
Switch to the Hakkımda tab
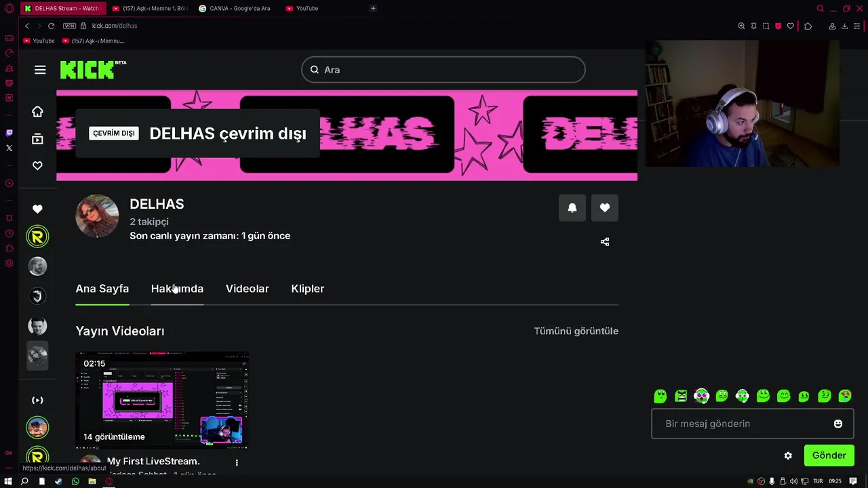click(x=177, y=289)
